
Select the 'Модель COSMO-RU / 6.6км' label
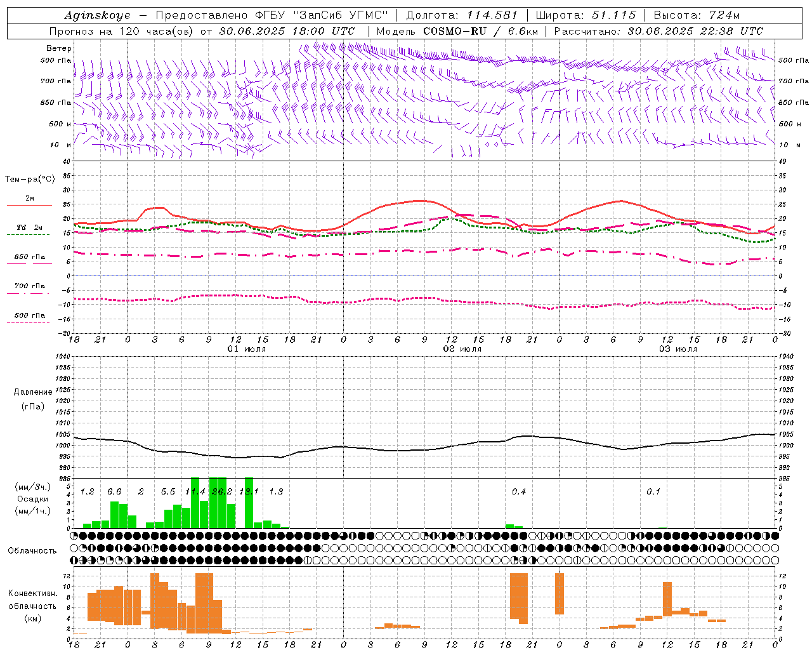tap(457, 31)
